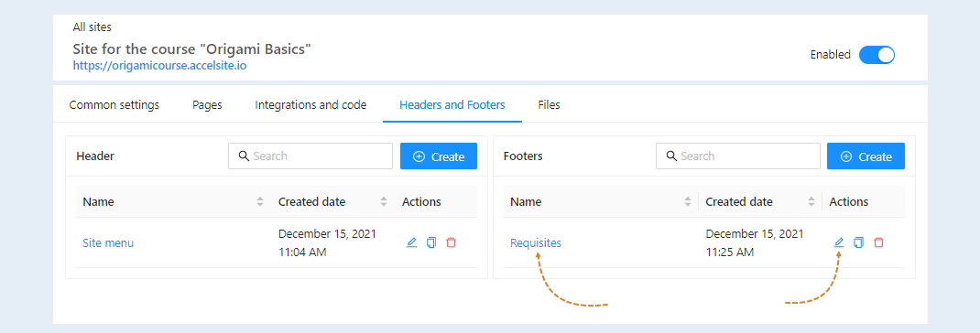Image resolution: width=980 pixels, height=333 pixels.
Task: Copy the Requisites footer
Action: (x=859, y=242)
